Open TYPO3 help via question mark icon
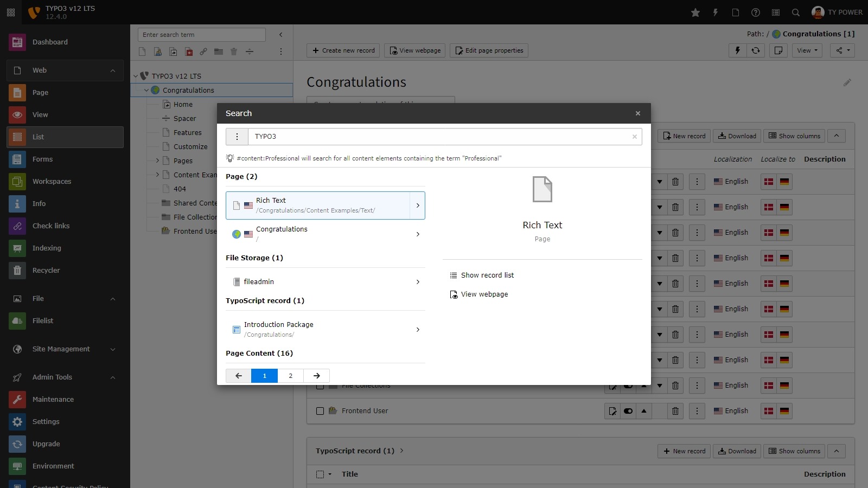Viewport: 868px width, 488px height. pos(755,12)
